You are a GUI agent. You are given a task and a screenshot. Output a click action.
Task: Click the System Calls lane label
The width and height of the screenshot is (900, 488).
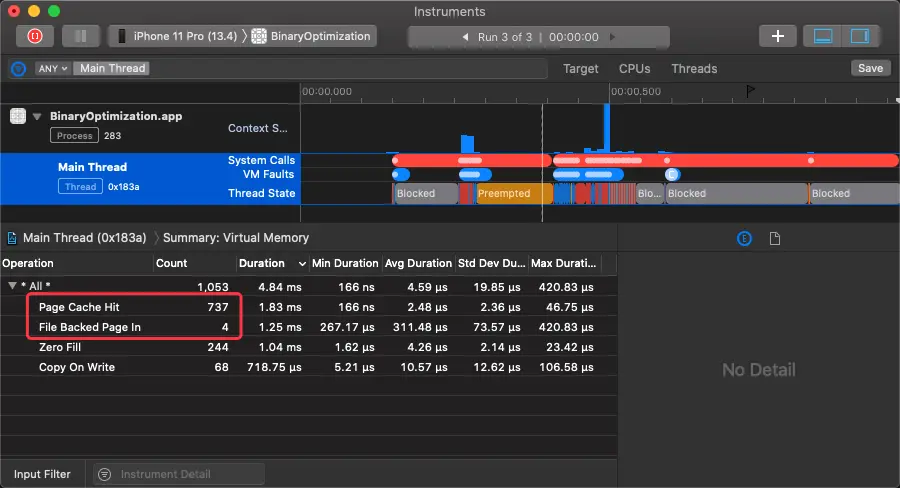pyautogui.click(x=261, y=160)
